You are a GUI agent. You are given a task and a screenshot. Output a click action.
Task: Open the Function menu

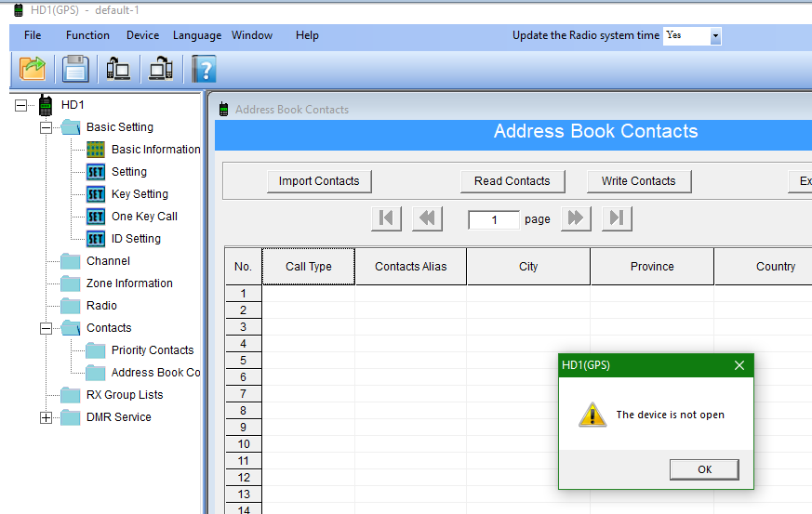point(87,35)
